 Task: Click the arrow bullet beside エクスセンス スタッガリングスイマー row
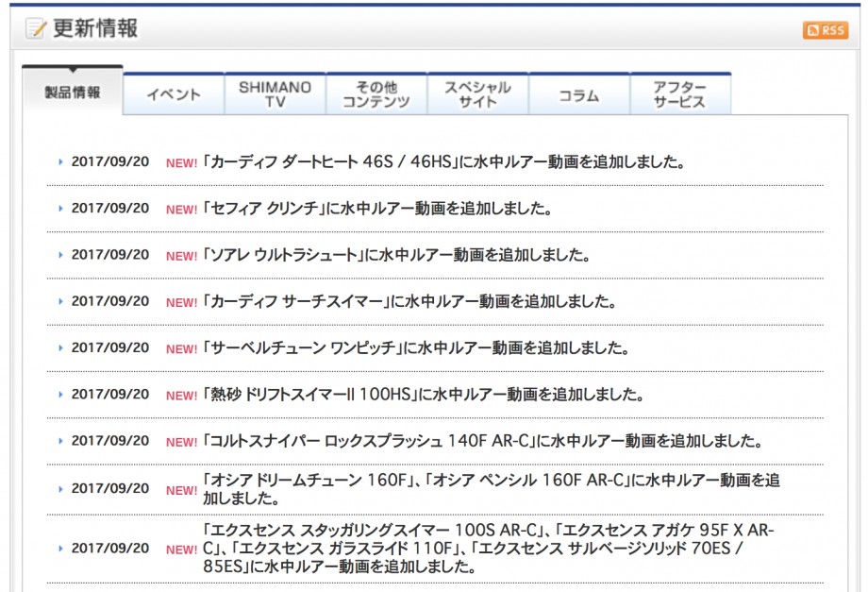point(60,549)
